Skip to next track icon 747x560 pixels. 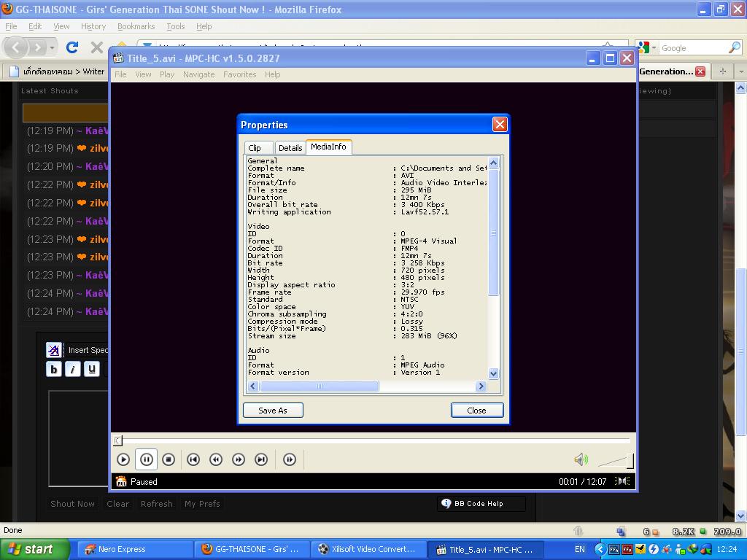coord(261,459)
